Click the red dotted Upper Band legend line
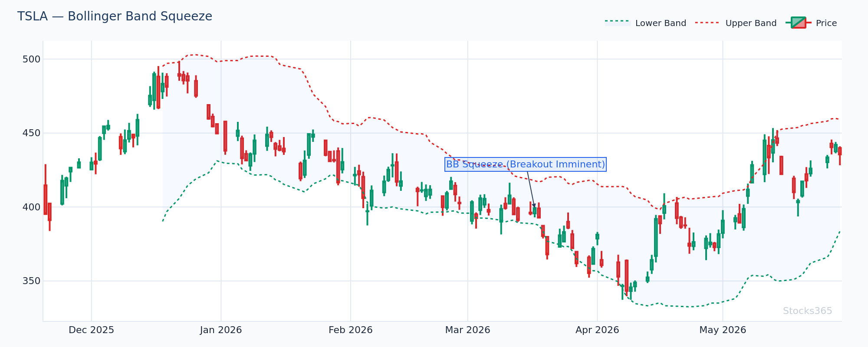Screen dimensions: 868x347 point(708,23)
